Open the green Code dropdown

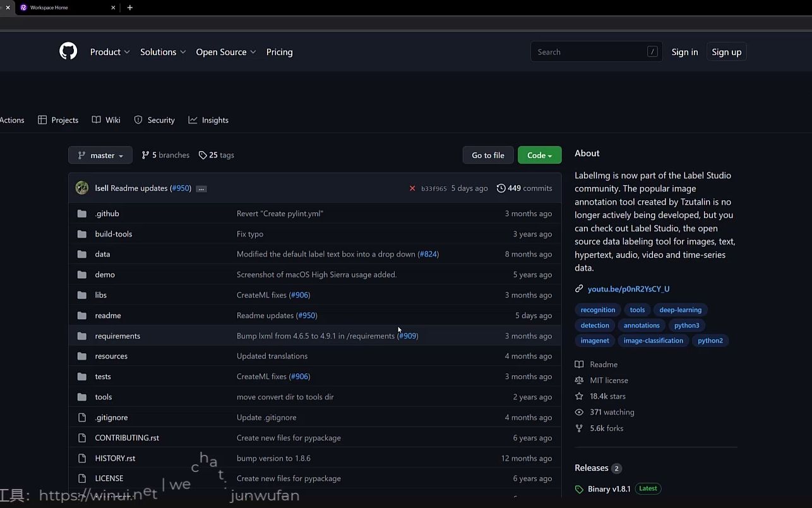[539, 155]
